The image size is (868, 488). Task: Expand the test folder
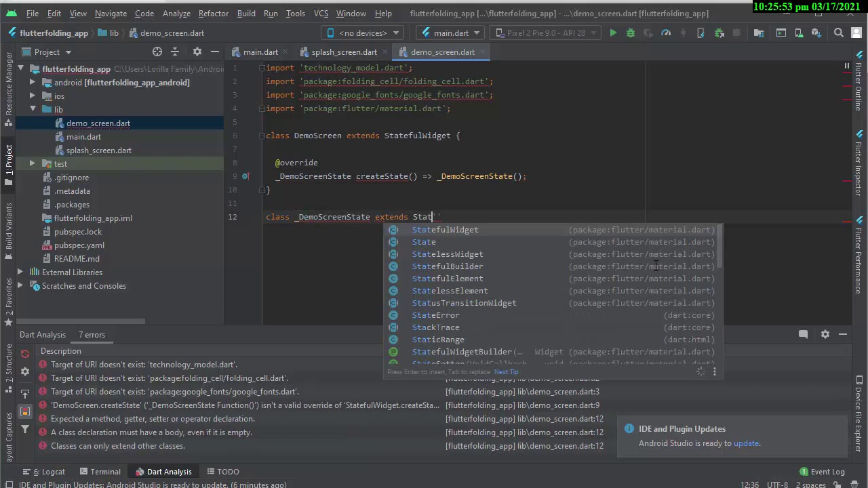pos(32,163)
